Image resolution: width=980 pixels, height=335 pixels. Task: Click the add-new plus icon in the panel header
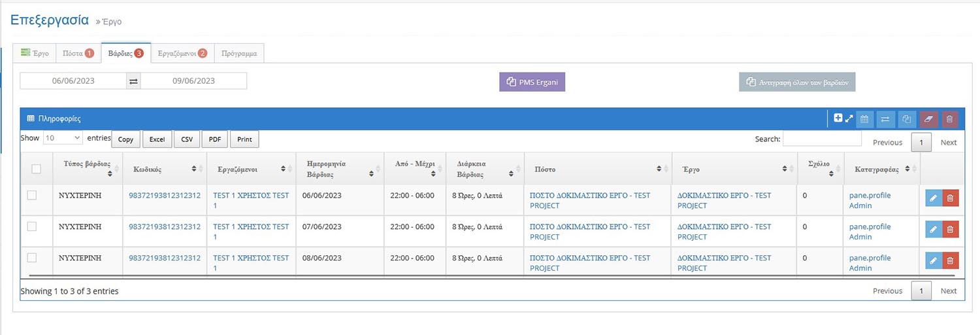(x=838, y=118)
